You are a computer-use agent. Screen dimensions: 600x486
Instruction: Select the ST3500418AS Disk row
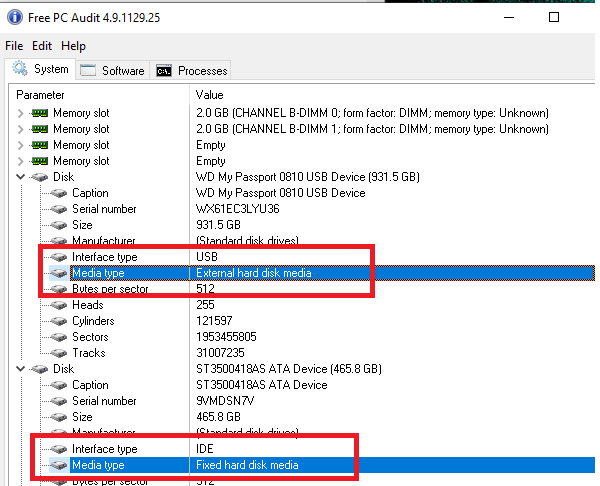pos(302,369)
